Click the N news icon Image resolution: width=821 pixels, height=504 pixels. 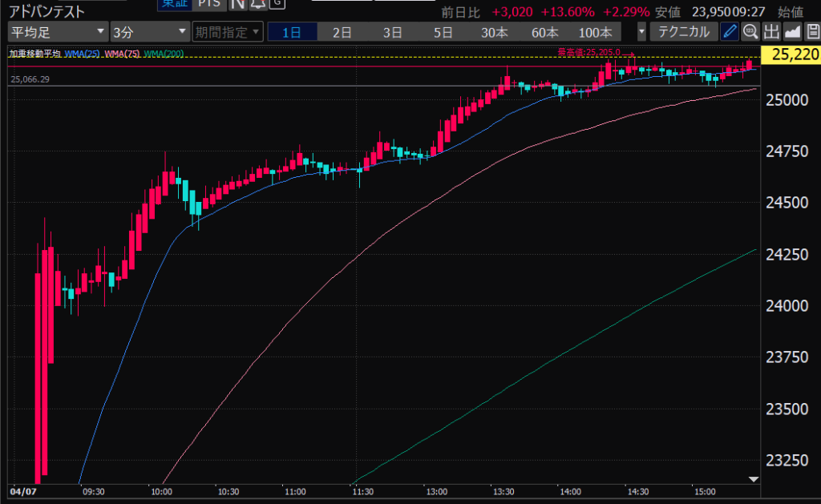pos(237,3)
